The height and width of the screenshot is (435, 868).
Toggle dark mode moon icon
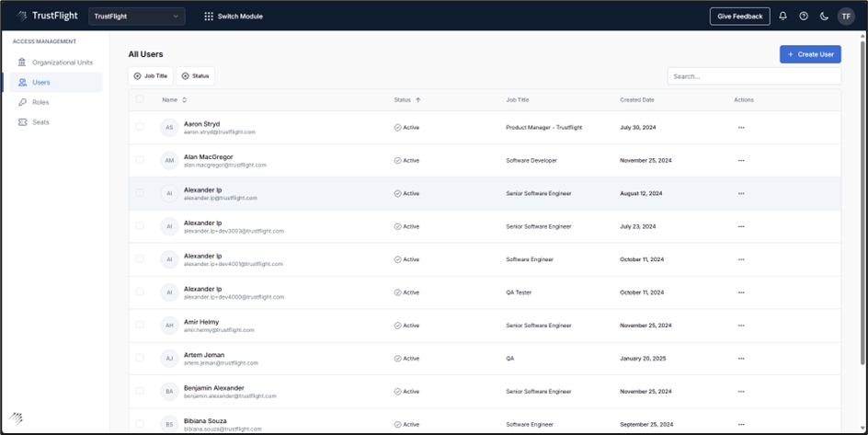coord(824,17)
